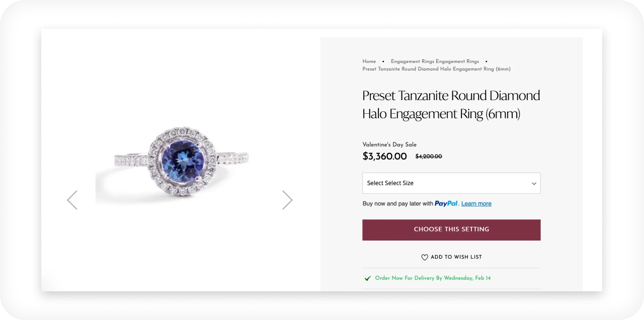
Task: Click Choose This Setting button
Action: (451, 230)
